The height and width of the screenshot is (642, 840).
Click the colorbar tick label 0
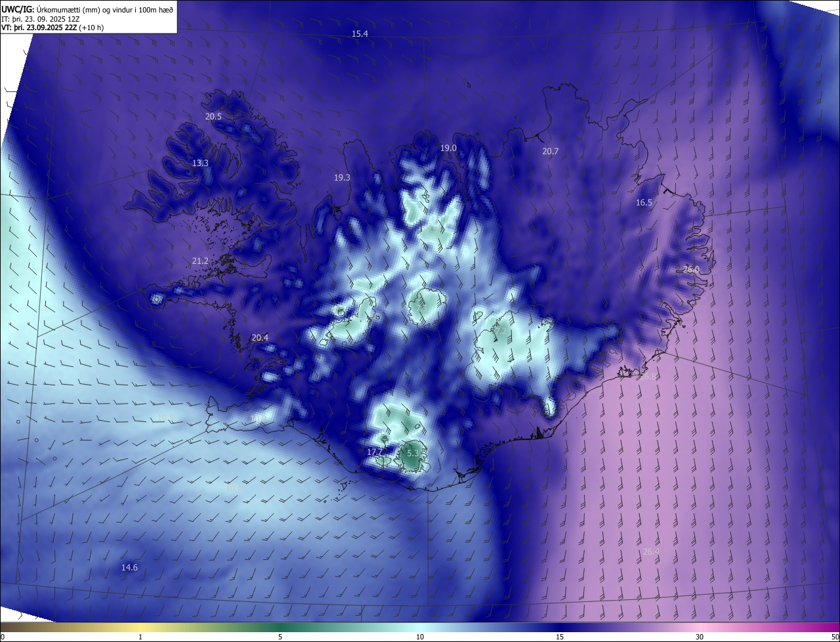coord(3,637)
